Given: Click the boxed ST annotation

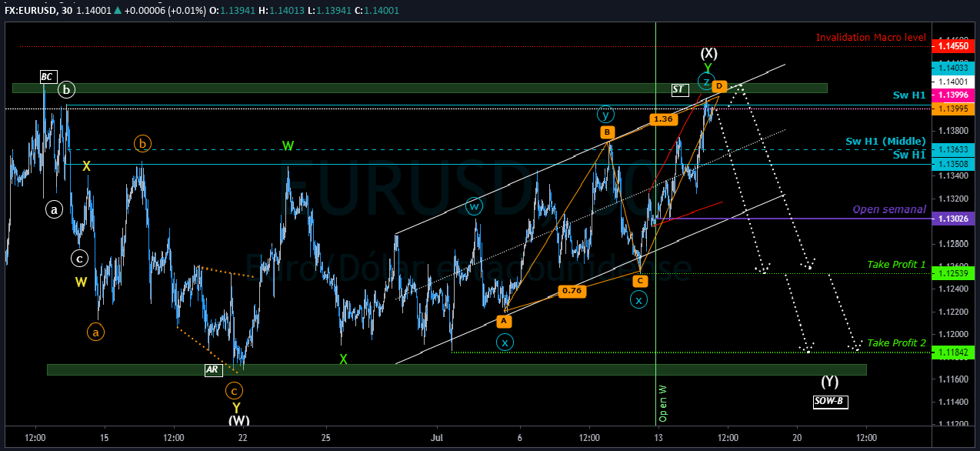Looking at the screenshot, I should tap(678, 89).
